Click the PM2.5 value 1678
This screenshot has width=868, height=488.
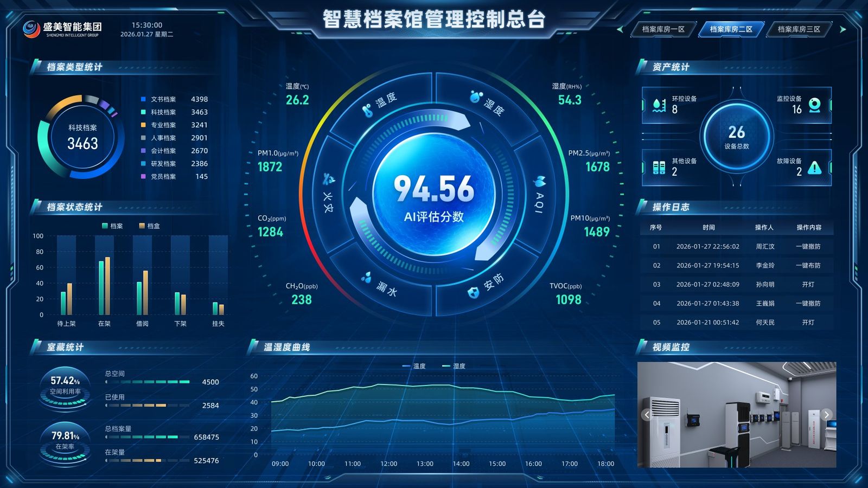[x=597, y=167]
